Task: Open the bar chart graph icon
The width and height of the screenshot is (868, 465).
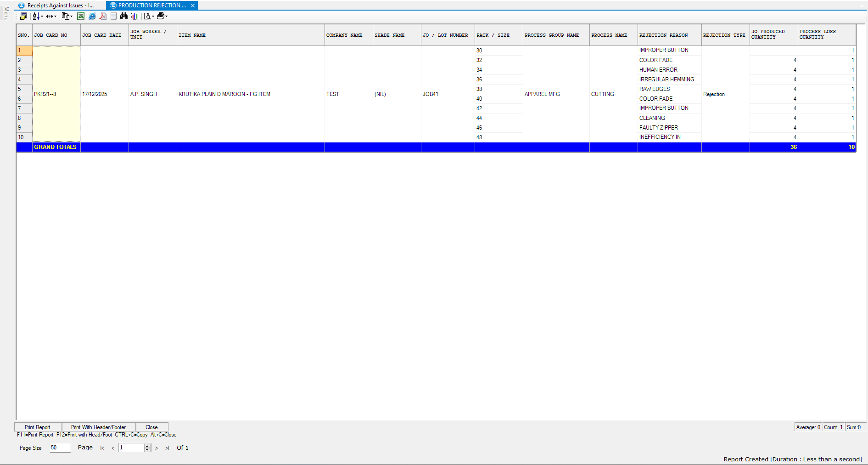Action: 134,16
